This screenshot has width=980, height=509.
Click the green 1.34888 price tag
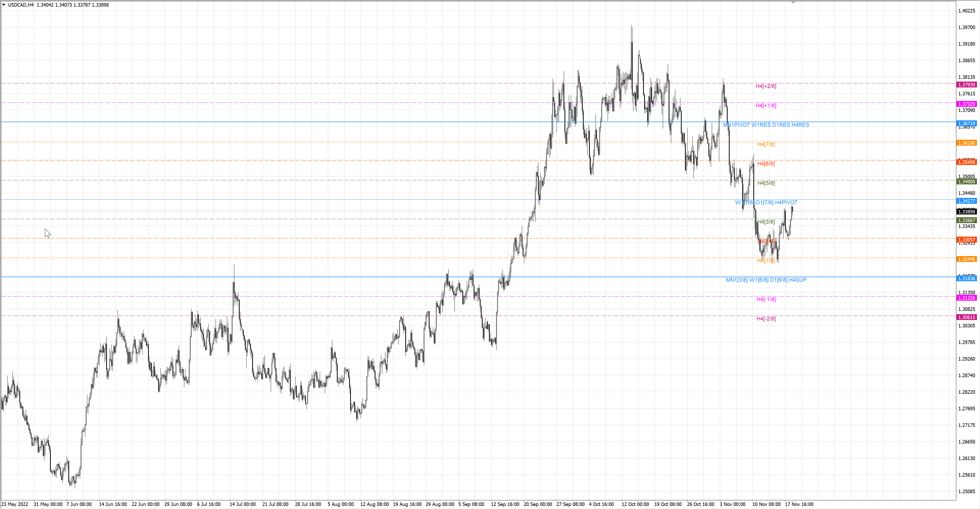pyautogui.click(x=966, y=182)
